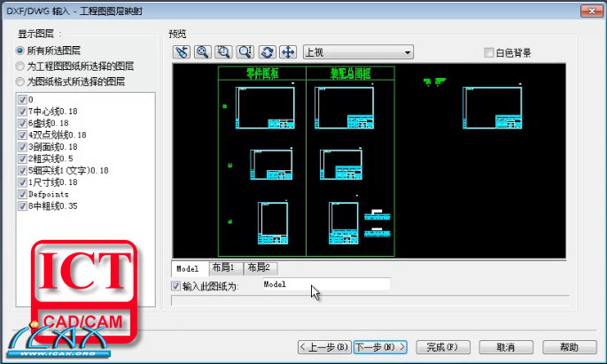Toggle the 4双点划线0.18 layer checkbox
This screenshot has height=364, width=607.
point(22,135)
